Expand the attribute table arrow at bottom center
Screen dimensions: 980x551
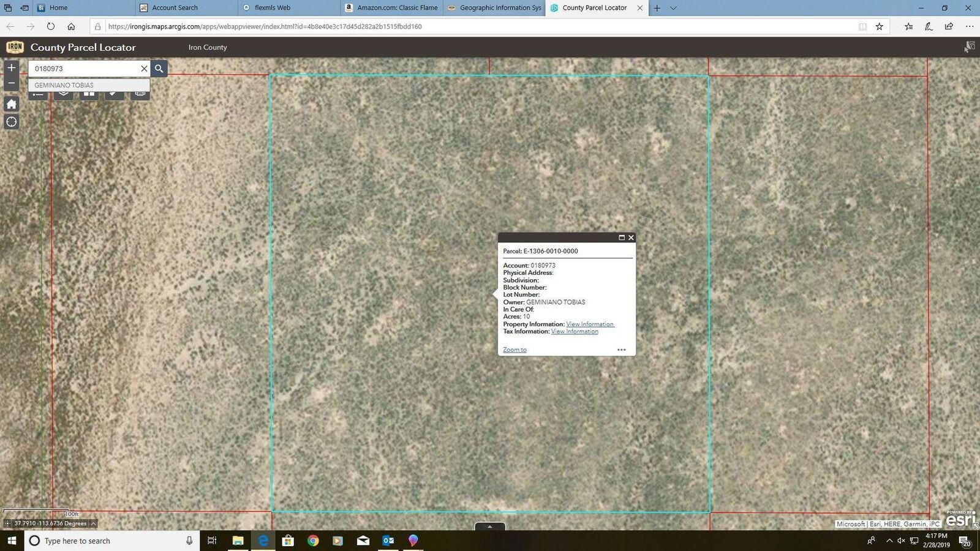489,527
